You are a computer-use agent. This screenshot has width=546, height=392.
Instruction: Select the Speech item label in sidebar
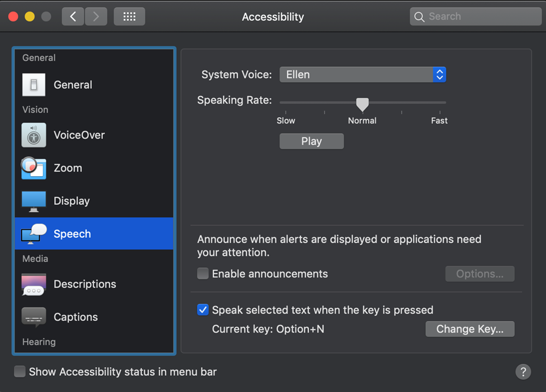pos(72,234)
